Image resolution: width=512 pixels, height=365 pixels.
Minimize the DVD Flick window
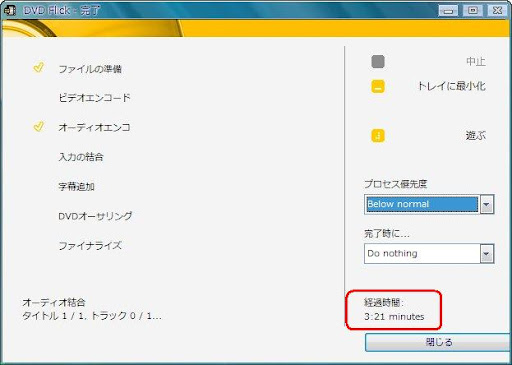point(448,10)
